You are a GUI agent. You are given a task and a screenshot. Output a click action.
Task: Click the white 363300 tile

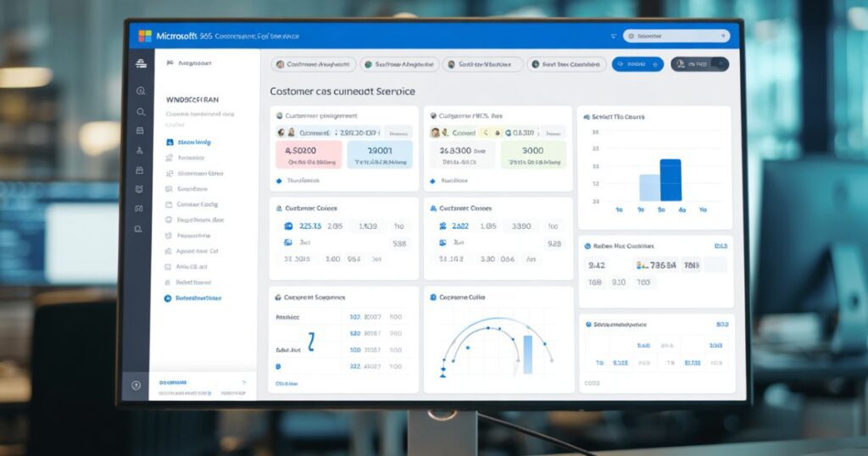point(462,154)
